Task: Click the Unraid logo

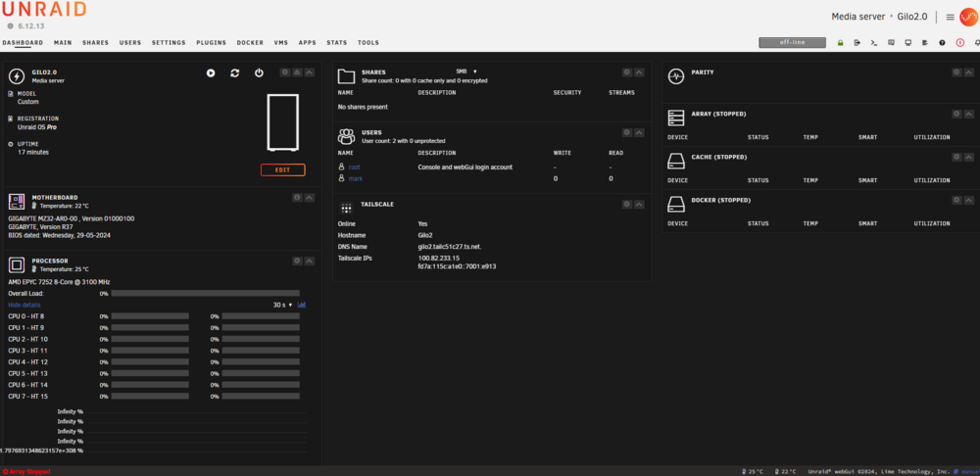Action: pos(44,10)
